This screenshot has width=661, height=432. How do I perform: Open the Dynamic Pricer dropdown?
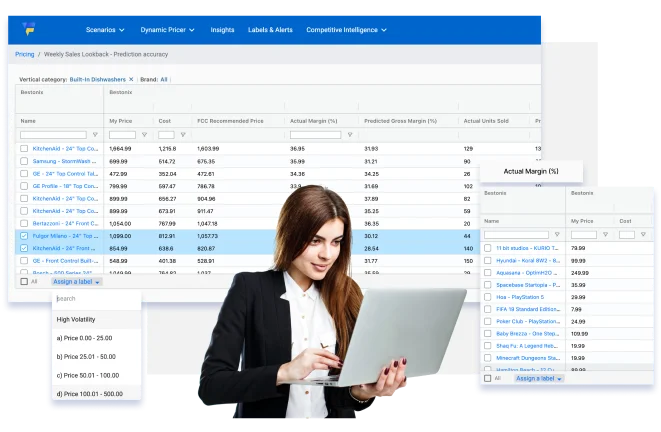click(167, 30)
